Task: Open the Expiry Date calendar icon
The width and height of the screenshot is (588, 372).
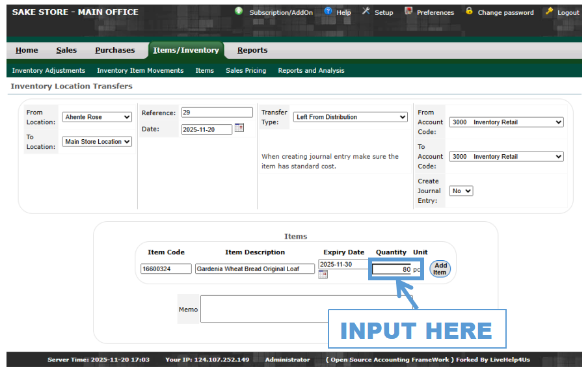Action: point(323,274)
